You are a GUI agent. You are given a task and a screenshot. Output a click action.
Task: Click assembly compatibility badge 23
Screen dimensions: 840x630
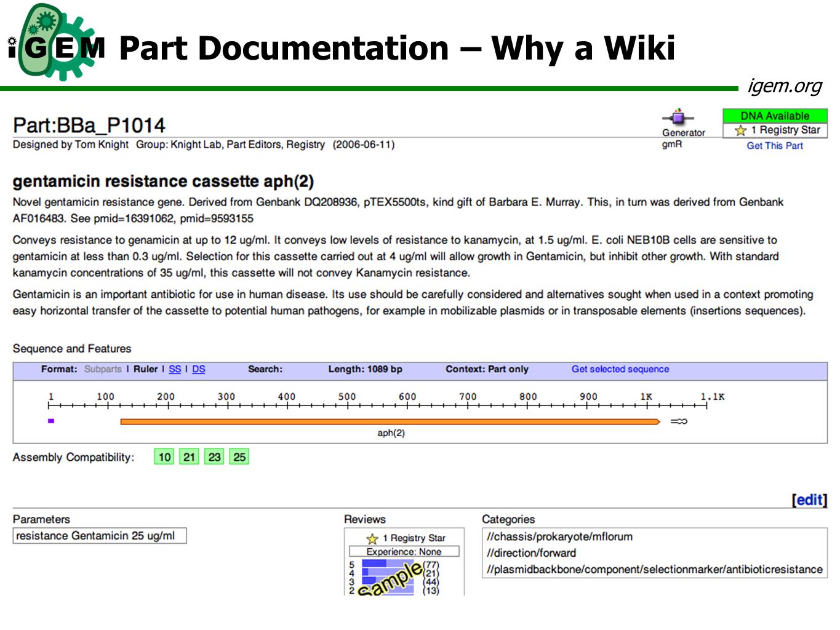coord(214,457)
